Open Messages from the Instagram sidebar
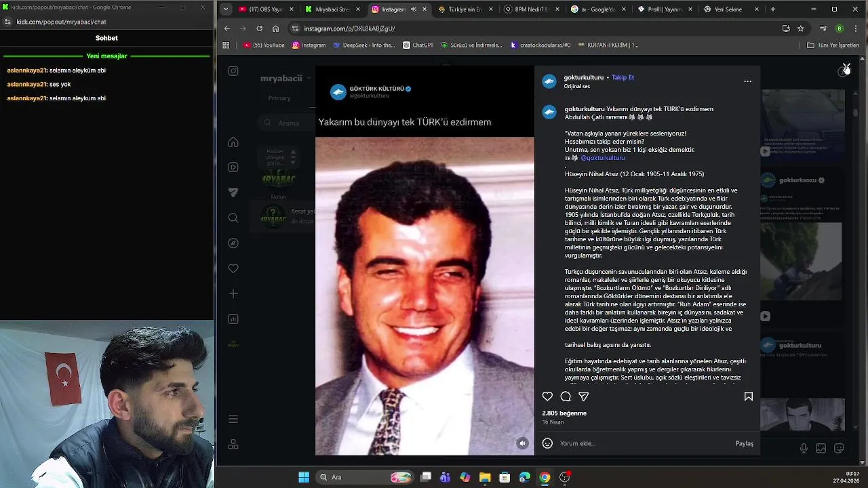 point(233,192)
